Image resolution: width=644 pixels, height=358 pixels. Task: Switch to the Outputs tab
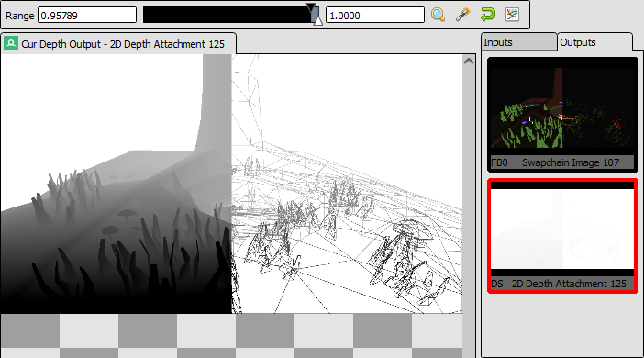click(x=594, y=42)
